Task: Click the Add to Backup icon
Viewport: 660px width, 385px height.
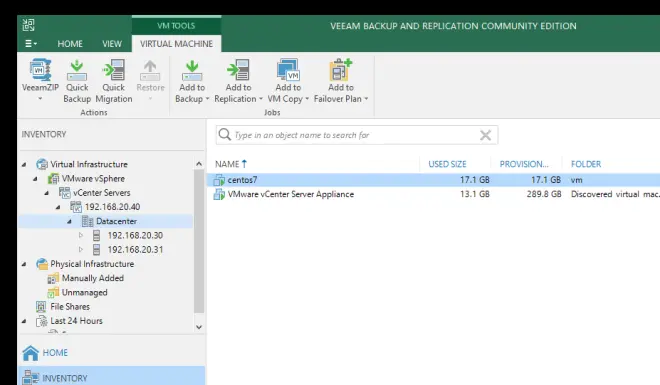Action: tap(192, 70)
